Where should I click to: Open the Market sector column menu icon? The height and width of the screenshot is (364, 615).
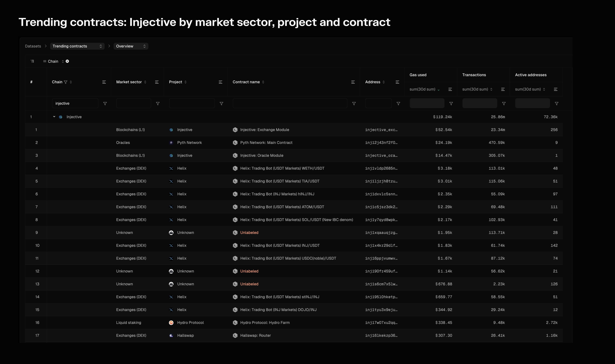click(157, 82)
